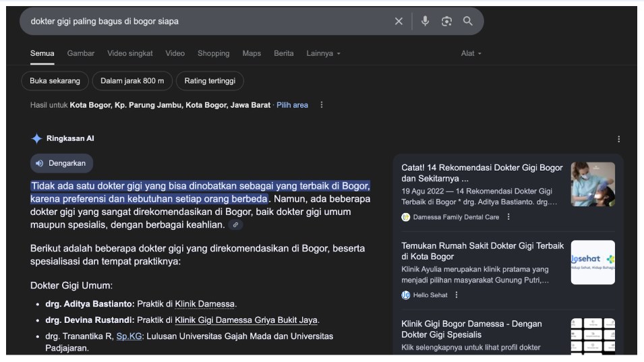Open the Video singkat tab

[x=129, y=53]
